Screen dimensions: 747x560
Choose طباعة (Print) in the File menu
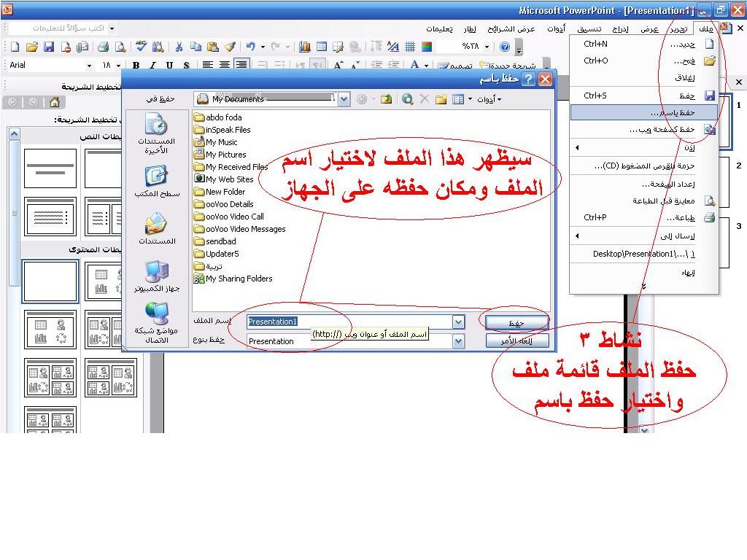[643, 217]
